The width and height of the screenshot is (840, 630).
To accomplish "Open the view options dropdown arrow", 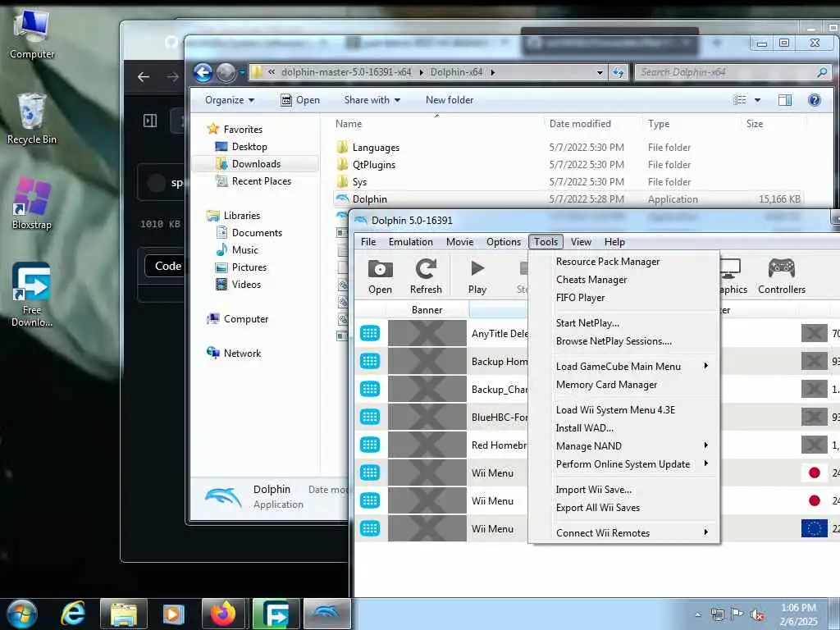I will 757,100.
